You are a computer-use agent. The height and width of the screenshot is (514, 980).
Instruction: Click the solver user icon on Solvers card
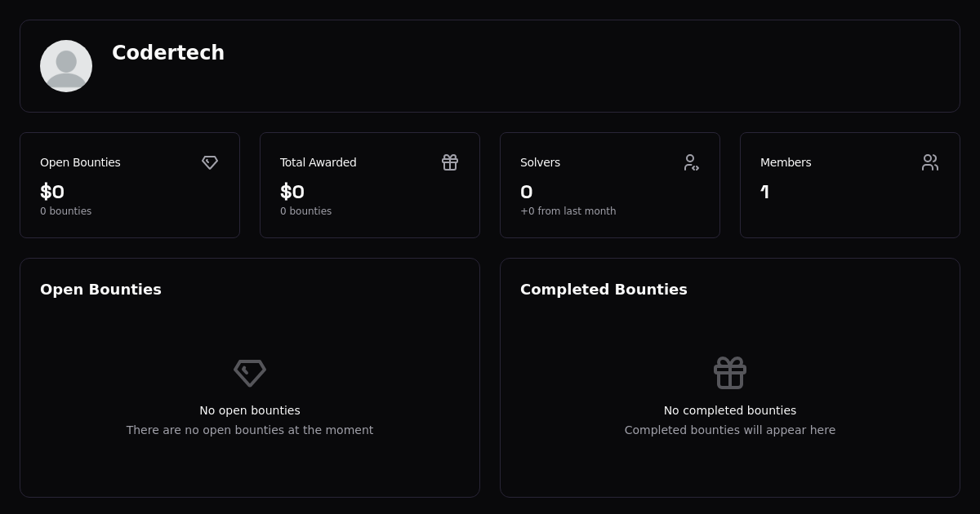(691, 162)
